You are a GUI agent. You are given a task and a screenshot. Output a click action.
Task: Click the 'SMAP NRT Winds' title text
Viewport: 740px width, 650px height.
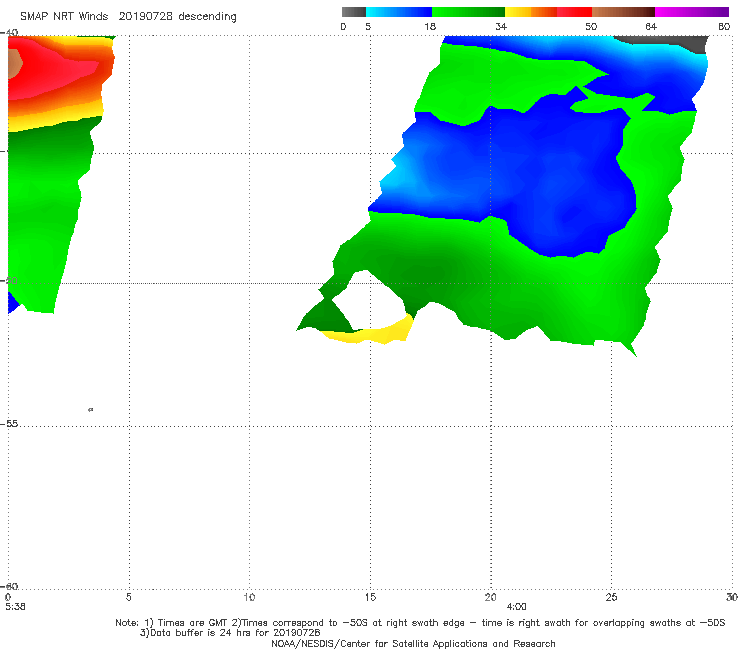coord(64,17)
